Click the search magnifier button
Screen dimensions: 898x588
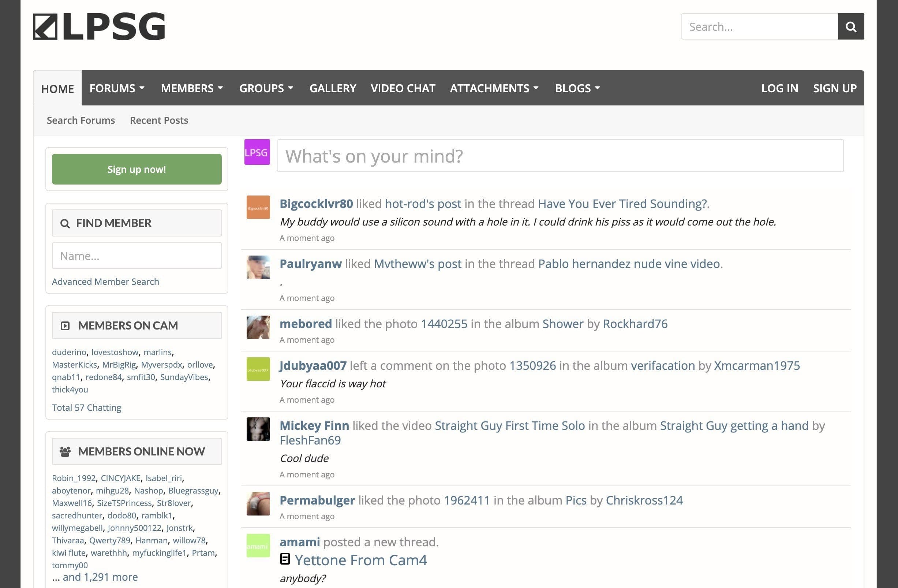pos(850,26)
